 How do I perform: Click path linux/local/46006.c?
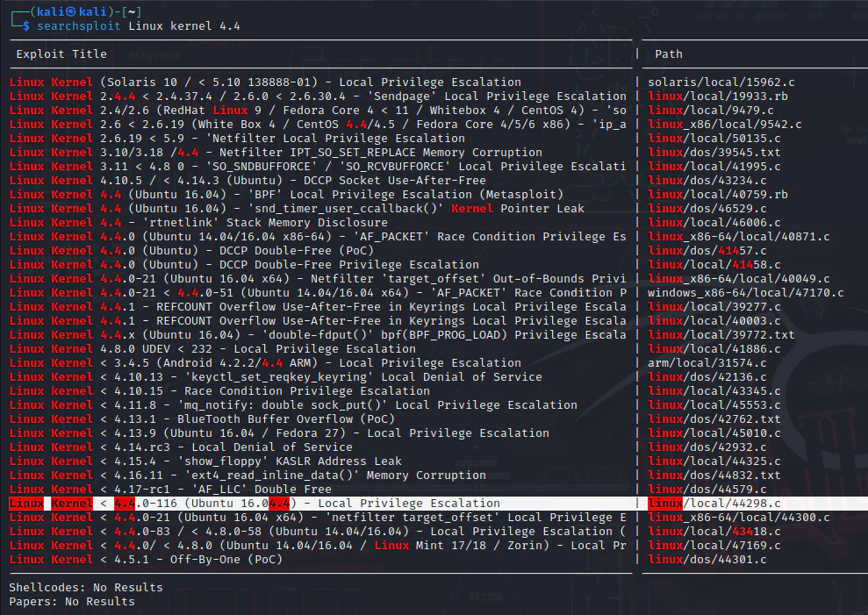(x=714, y=223)
